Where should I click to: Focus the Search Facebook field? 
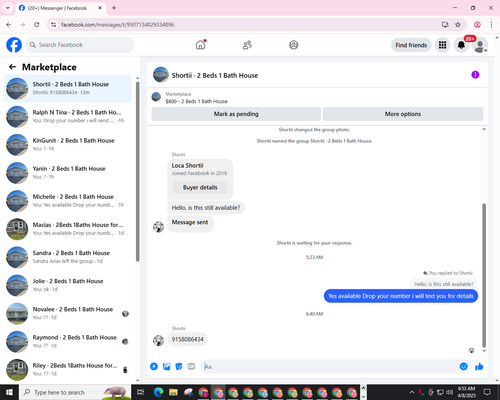tap(80, 45)
